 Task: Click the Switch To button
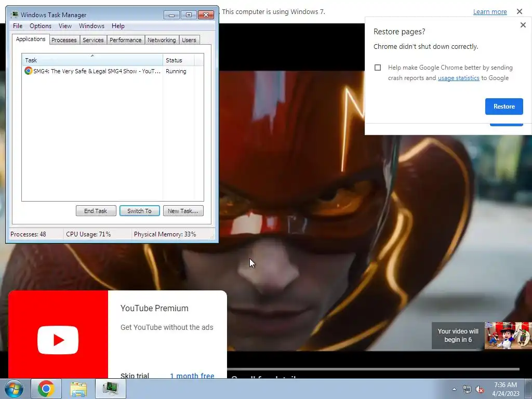(139, 211)
